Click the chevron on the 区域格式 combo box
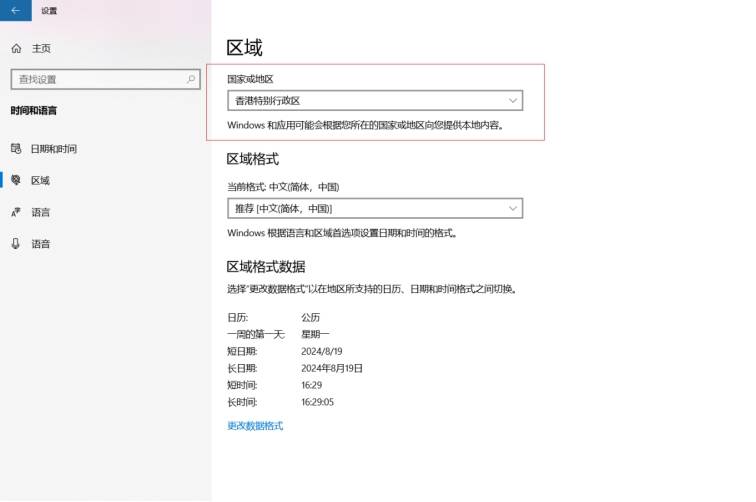 [x=513, y=208]
